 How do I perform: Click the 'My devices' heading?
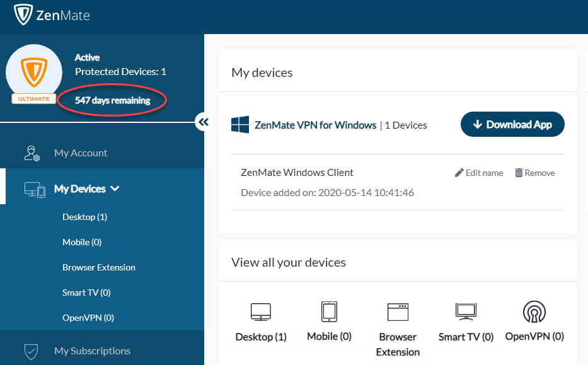262,72
